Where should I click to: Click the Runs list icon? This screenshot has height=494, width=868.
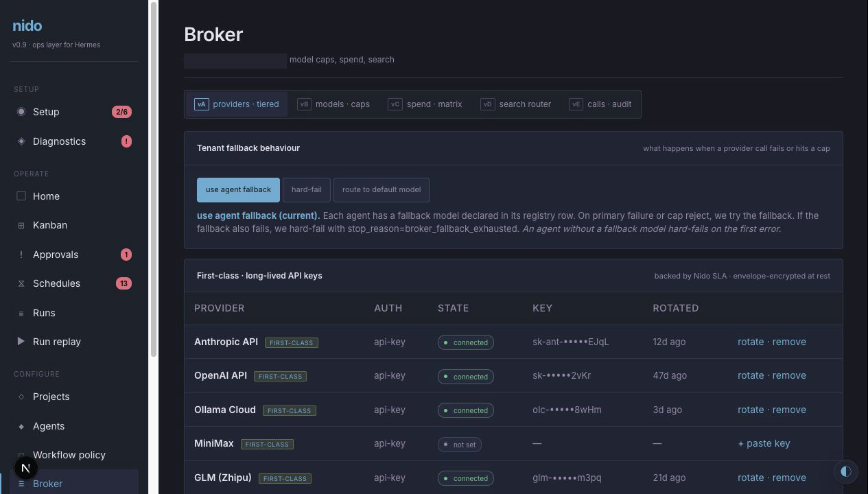21,313
